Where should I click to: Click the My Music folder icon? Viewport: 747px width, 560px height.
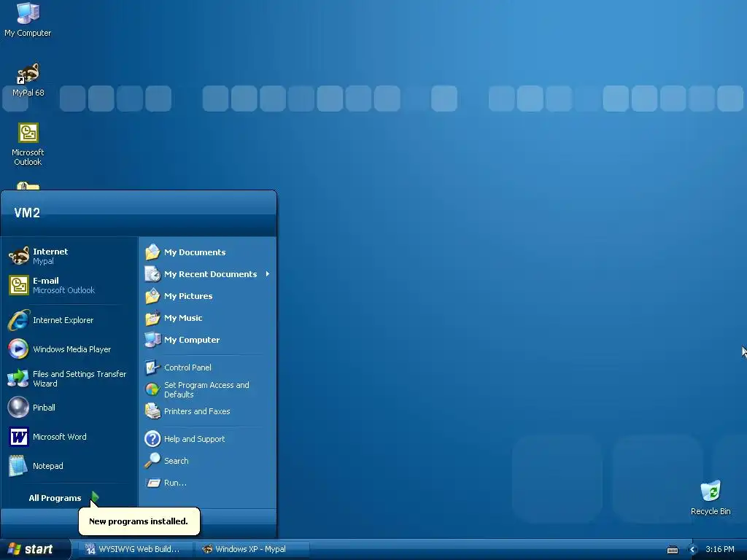152,318
